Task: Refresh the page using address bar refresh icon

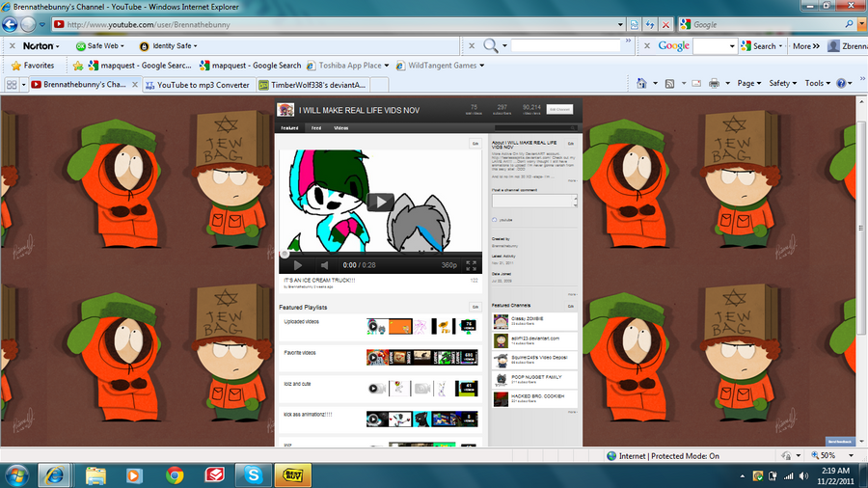Action: coord(650,24)
